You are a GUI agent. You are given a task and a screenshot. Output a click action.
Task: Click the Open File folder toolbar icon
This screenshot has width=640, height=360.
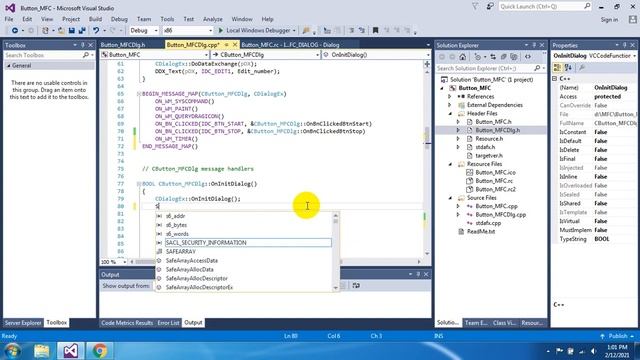click(61, 31)
